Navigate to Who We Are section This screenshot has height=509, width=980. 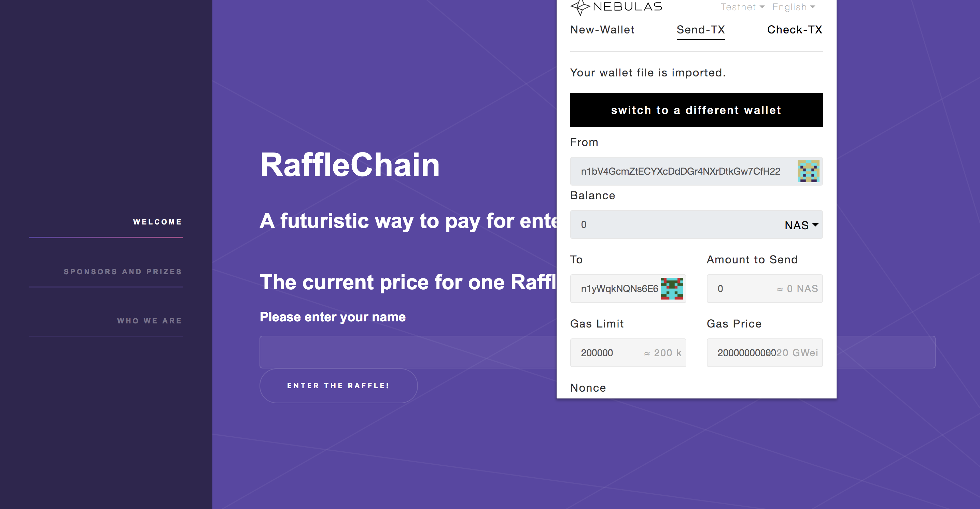pyautogui.click(x=149, y=321)
